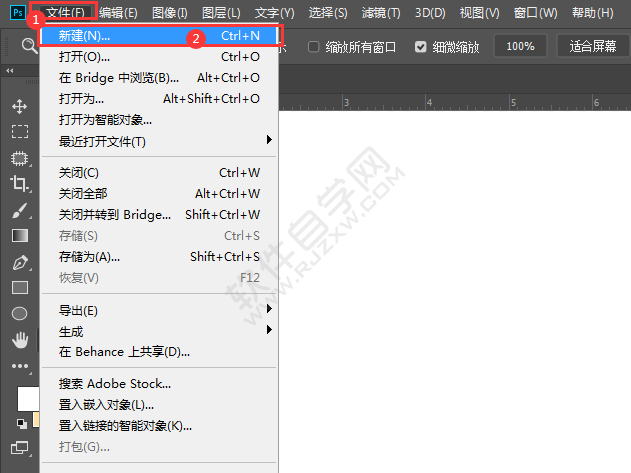631x473 pixels.
Task: Select the Rectangle shape tool
Action: (x=20, y=287)
